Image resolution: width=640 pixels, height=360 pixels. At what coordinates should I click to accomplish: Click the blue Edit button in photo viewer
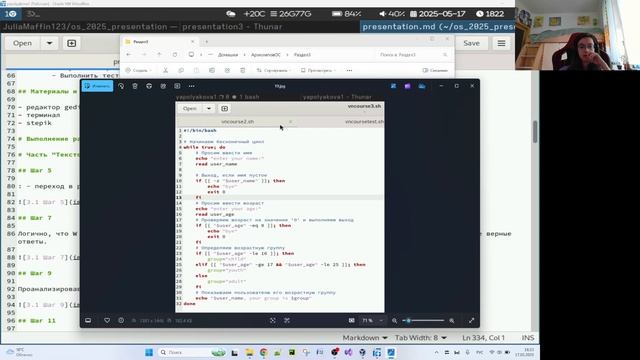97,86
